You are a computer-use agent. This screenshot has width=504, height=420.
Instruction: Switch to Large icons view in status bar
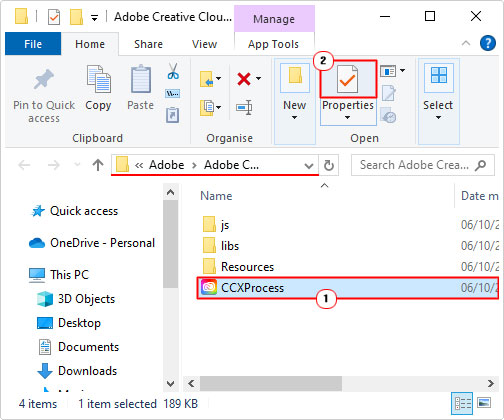(x=484, y=403)
